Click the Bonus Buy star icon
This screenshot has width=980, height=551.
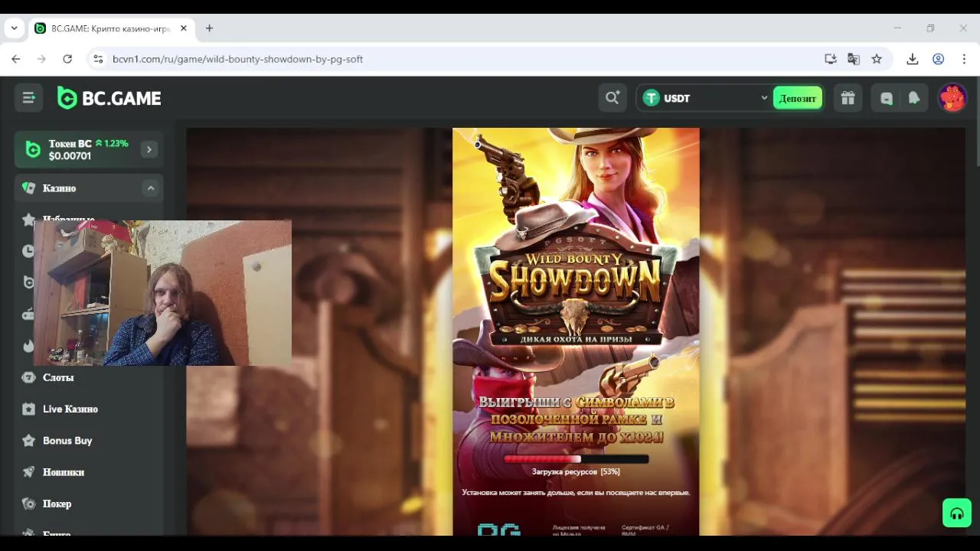28,441
